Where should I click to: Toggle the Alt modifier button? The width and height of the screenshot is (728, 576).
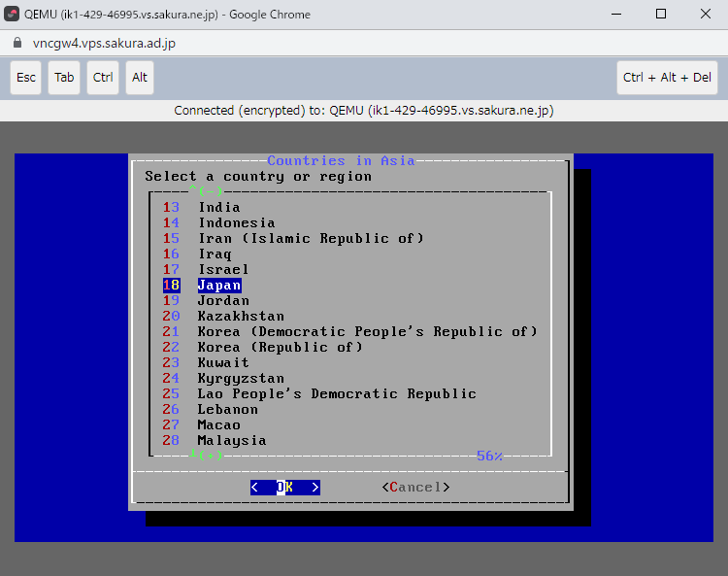(x=140, y=78)
